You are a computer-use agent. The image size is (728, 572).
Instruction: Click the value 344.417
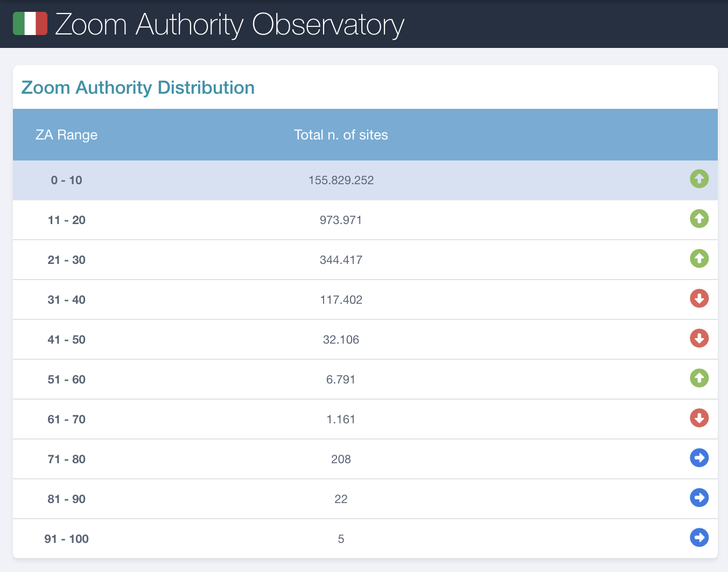coord(341,260)
